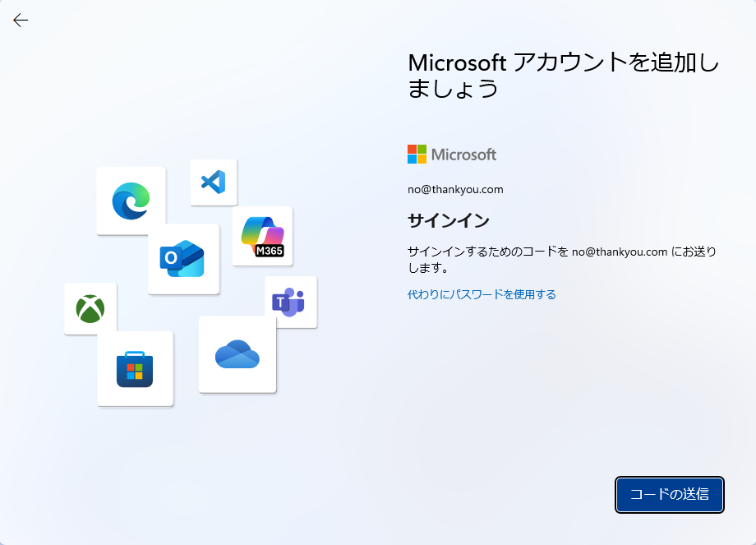This screenshot has width=756, height=545.
Task: Click the black M365 badge label
Action: coord(270,251)
